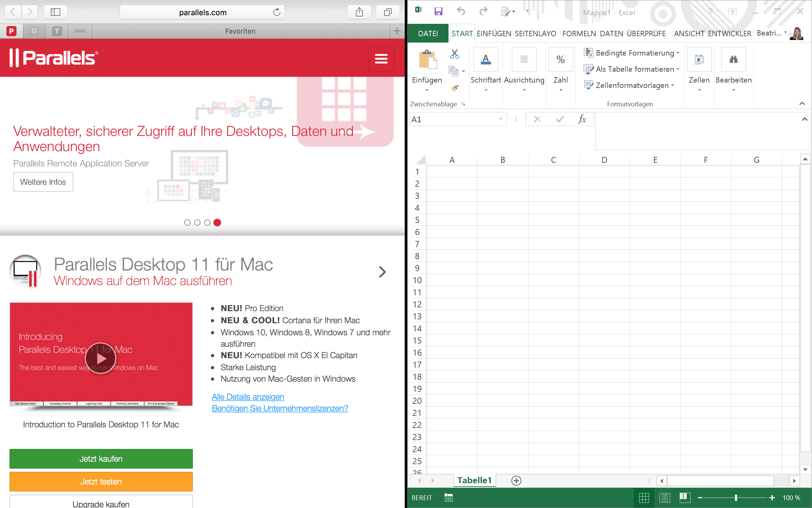
Task: Select column C header
Action: click(553, 160)
